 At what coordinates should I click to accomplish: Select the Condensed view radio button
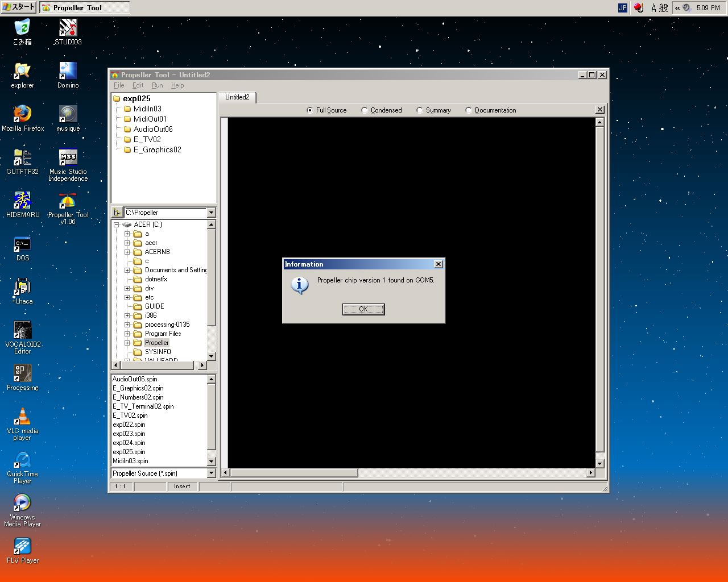tap(365, 110)
